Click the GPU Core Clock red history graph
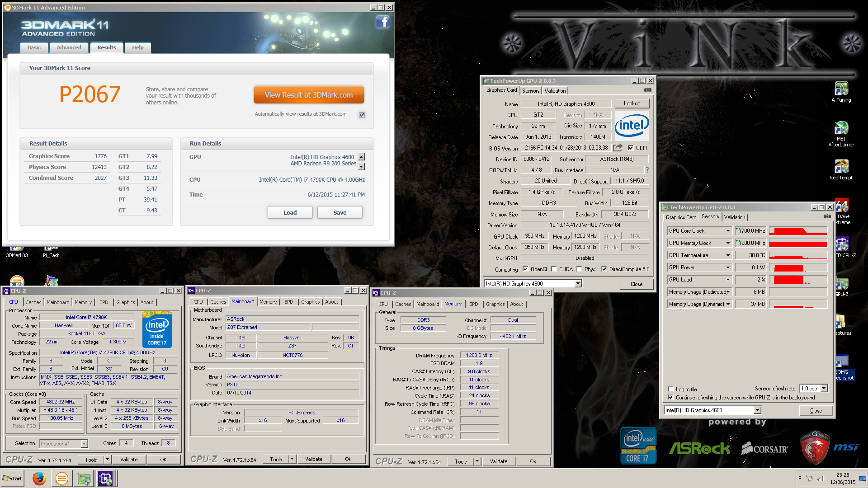Viewport: 868px width, 488px height. coord(798,231)
